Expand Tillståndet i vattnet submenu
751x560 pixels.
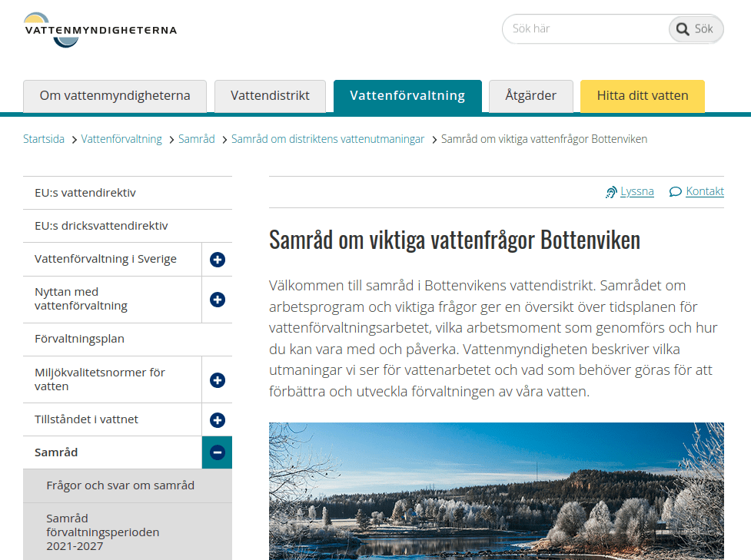pyautogui.click(x=218, y=420)
